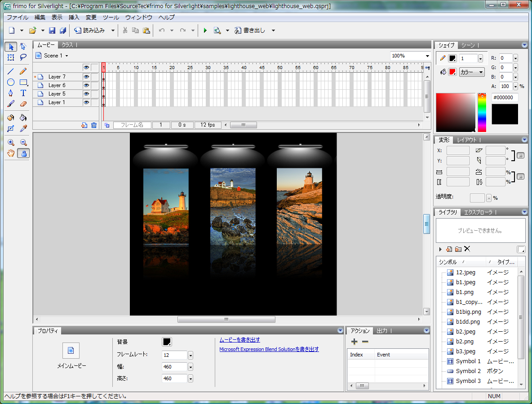Add a new layer in timeline

pyautogui.click(x=84, y=125)
